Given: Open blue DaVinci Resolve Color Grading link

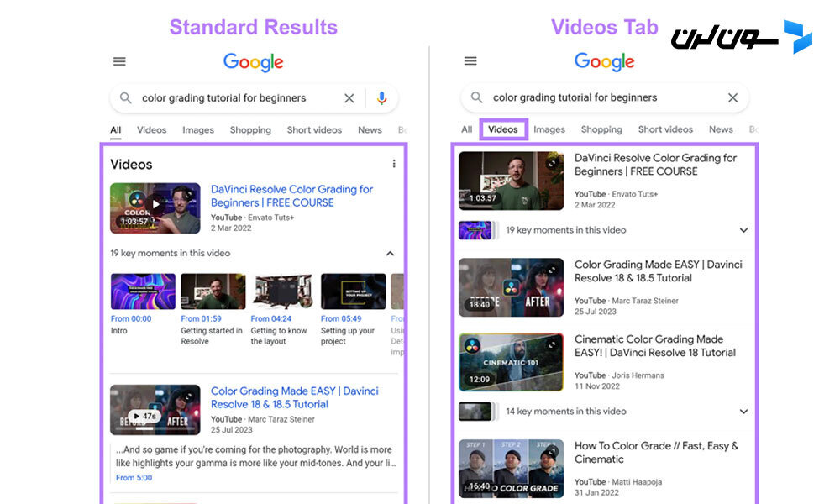Looking at the screenshot, I should pyautogui.click(x=291, y=196).
